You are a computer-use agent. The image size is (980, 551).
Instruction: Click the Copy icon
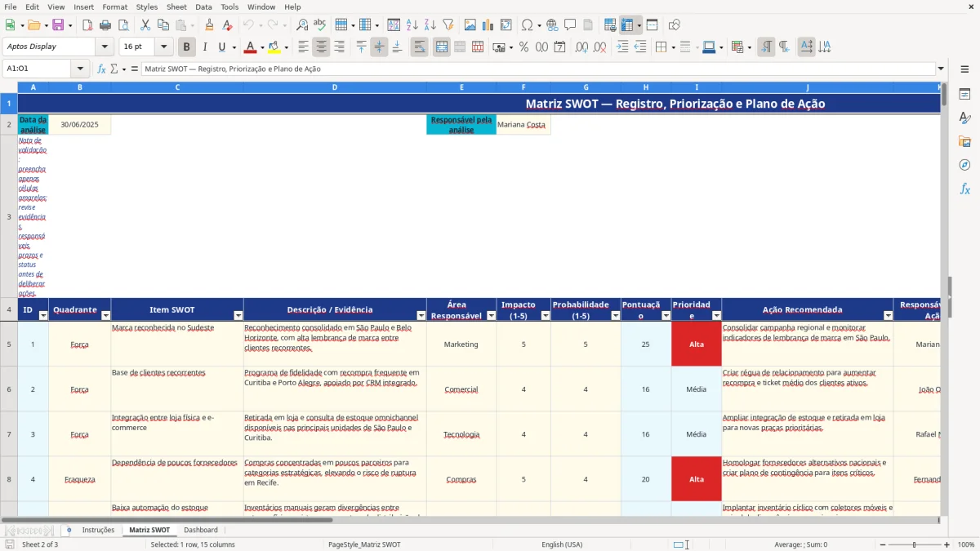[x=163, y=25]
